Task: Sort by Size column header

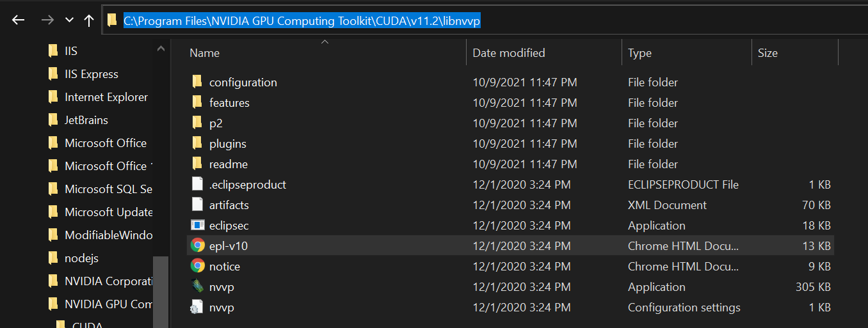Action: [x=768, y=53]
